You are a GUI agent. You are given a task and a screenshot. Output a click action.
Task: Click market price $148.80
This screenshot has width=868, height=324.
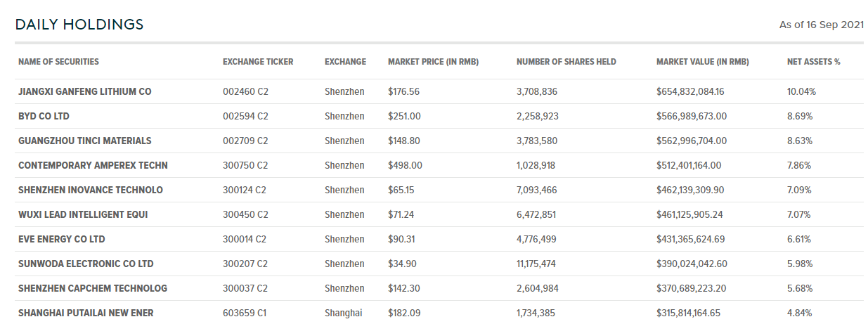pyautogui.click(x=404, y=141)
